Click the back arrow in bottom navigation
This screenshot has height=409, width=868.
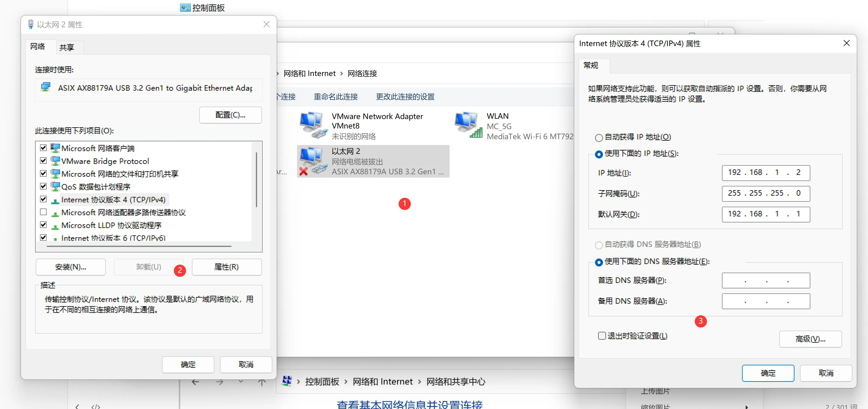click(x=195, y=382)
